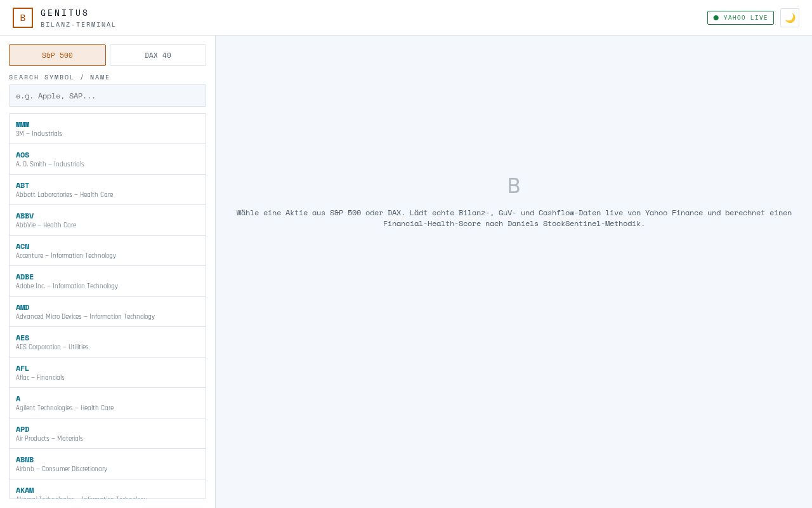Click the large B placeholder icon
This screenshot has height=508, width=812.
coord(514,186)
